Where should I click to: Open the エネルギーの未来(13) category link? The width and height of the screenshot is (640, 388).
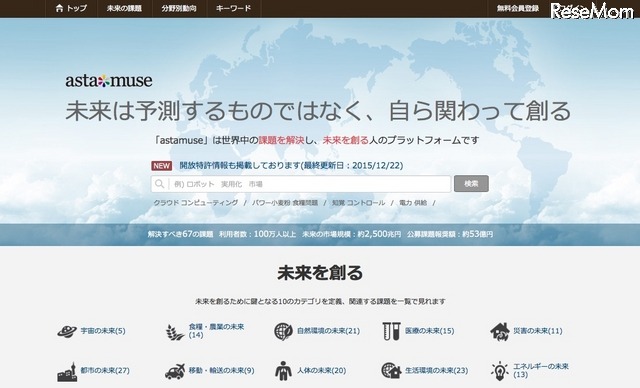541,370
